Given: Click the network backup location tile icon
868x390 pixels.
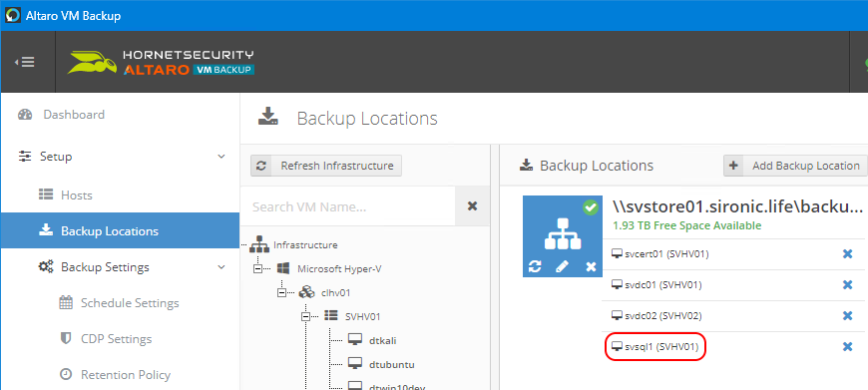Looking at the screenshot, I should 562,235.
